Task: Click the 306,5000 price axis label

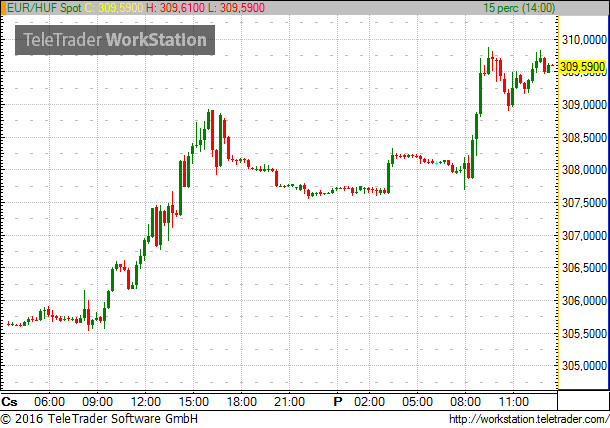Action: point(584,268)
